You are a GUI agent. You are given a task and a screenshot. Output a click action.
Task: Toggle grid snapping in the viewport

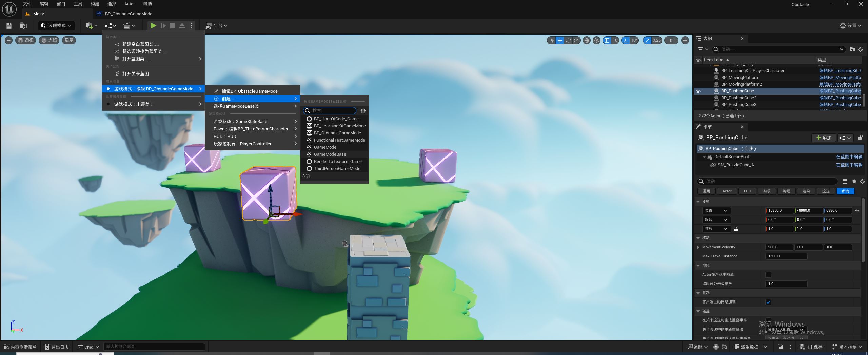(607, 40)
